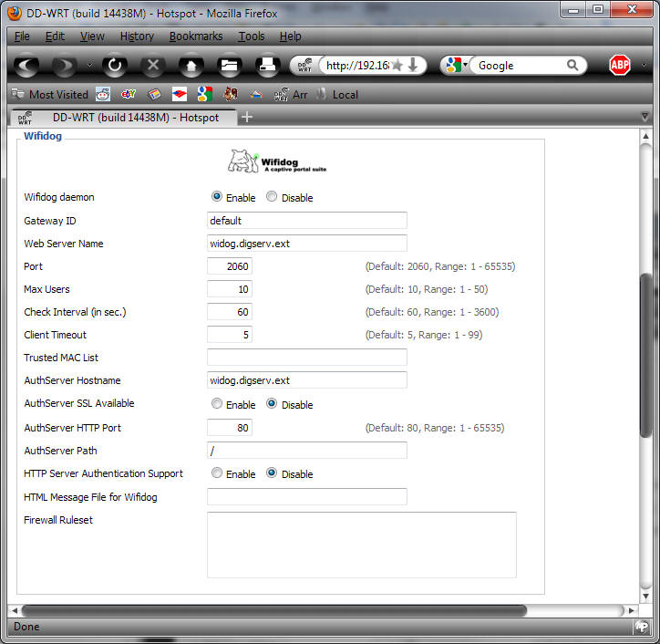The height and width of the screenshot is (644, 660).
Task: Click the AuthServer Path field
Action: (307, 451)
